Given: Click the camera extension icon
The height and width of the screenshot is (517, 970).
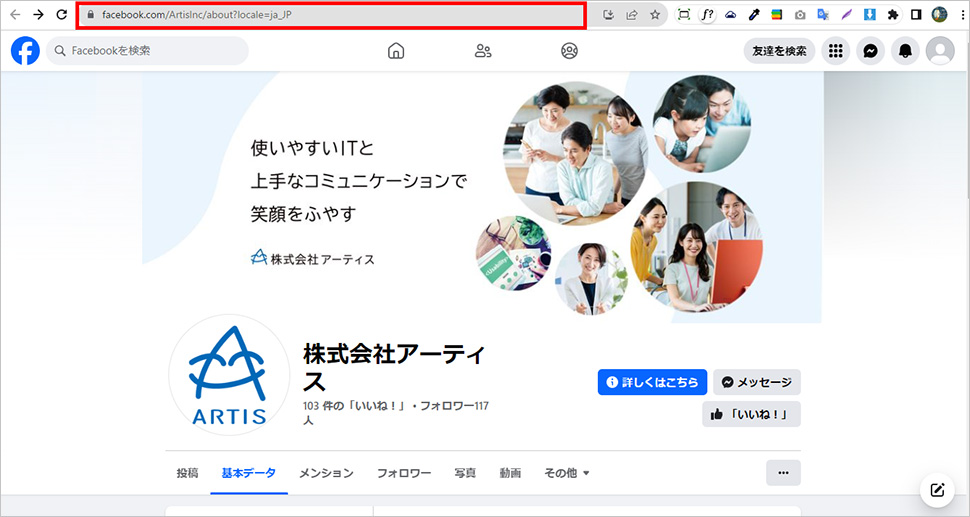Looking at the screenshot, I should (800, 15).
